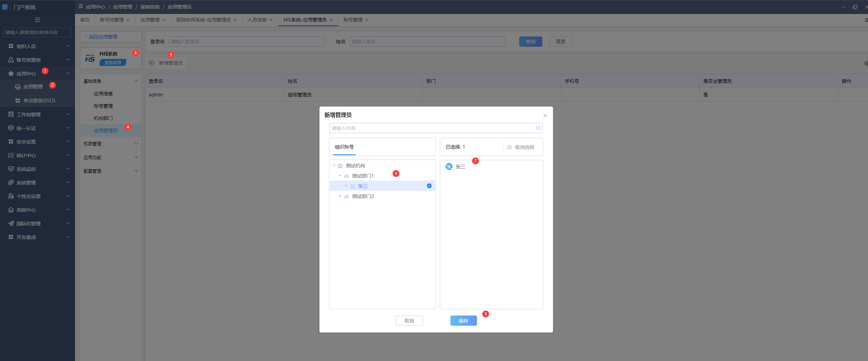Click 张三 avatar in selected list

(449, 166)
